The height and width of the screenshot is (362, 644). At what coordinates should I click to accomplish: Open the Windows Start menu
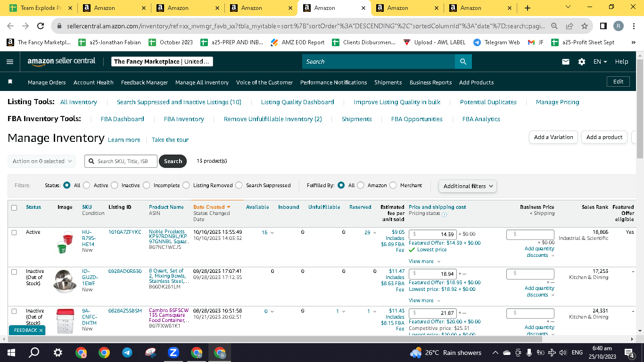(x=11, y=353)
